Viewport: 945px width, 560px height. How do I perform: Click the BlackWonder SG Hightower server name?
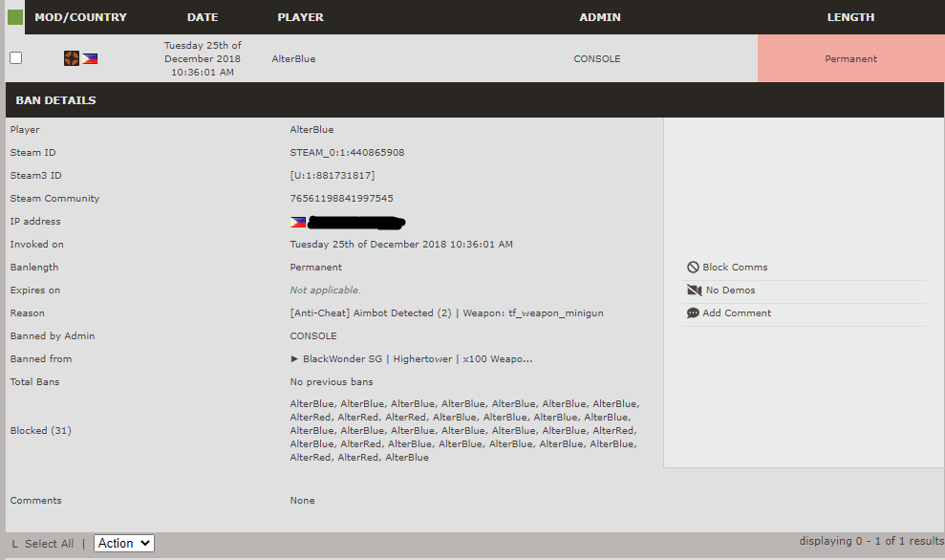point(418,358)
